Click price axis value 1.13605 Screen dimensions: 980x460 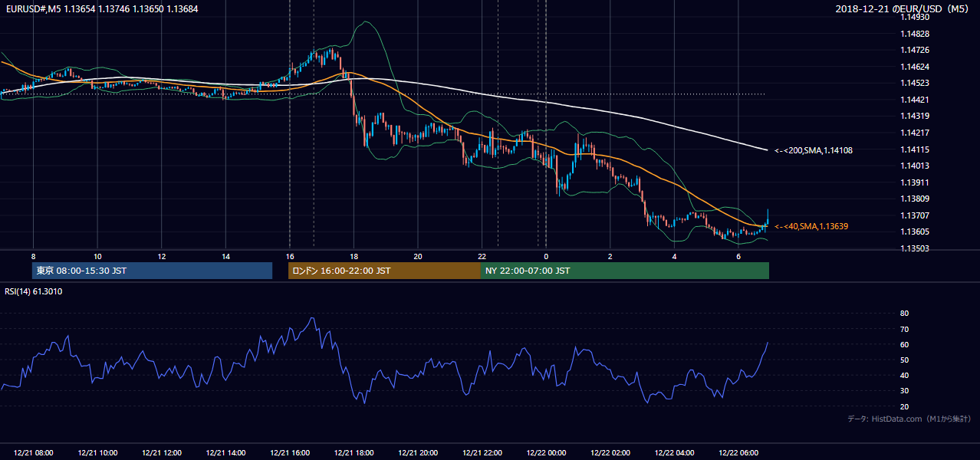pos(916,232)
